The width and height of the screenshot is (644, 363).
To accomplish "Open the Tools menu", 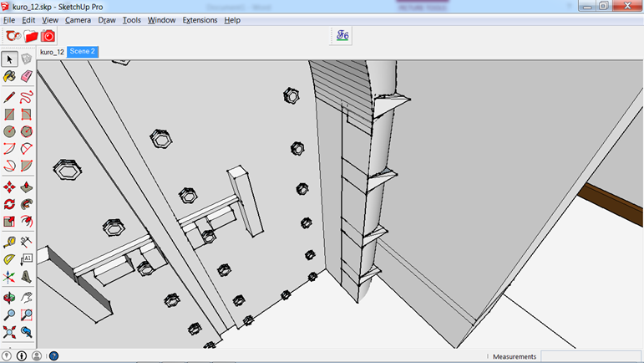I will click(132, 20).
